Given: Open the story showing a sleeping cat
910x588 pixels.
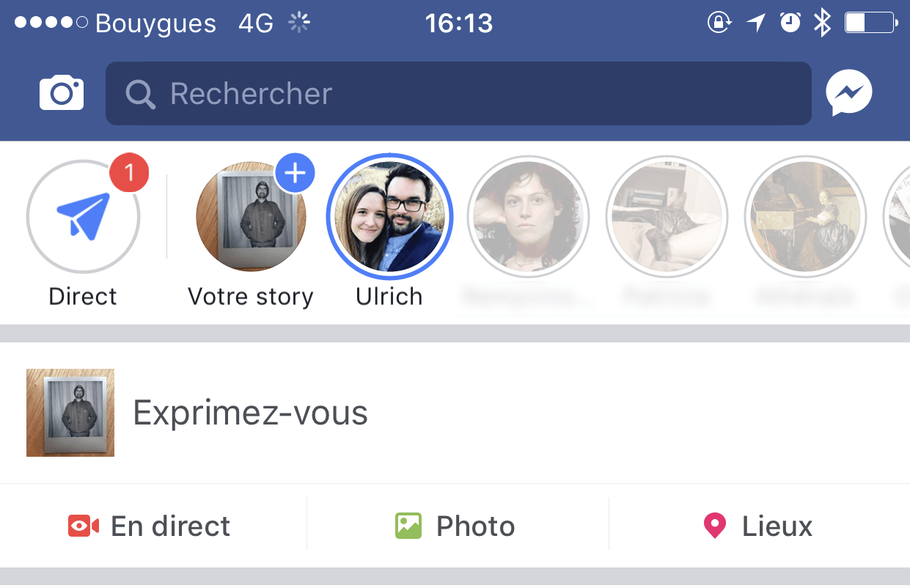Looking at the screenshot, I should click(667, 217).
